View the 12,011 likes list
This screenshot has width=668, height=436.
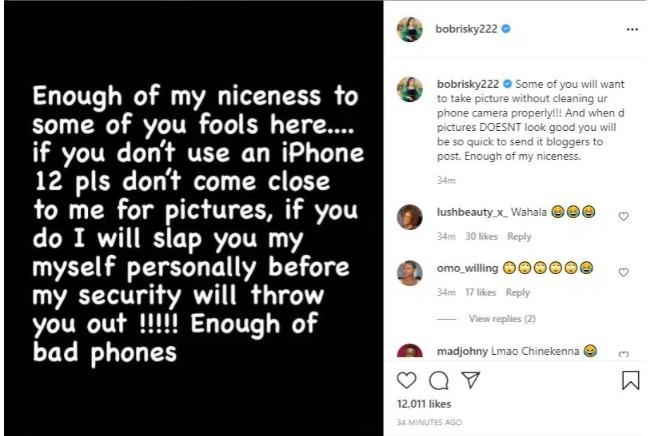pyautogui.click(x=425, y=405)
